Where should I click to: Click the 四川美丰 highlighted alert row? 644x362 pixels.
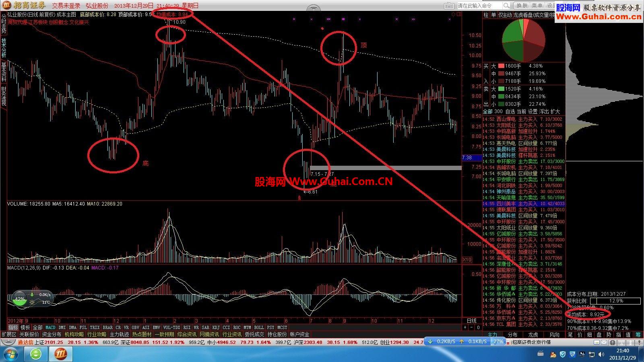click(x=524, y=204)
